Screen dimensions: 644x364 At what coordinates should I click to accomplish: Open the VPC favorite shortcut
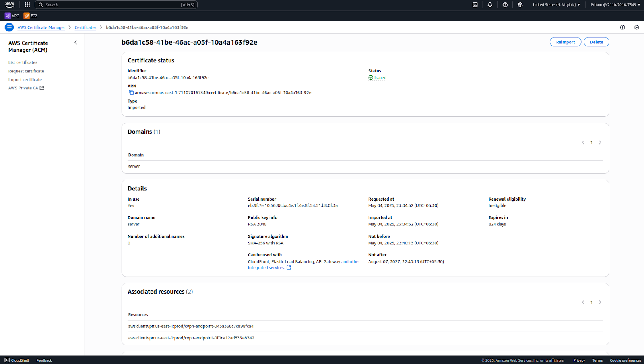(x=12, y=16)
